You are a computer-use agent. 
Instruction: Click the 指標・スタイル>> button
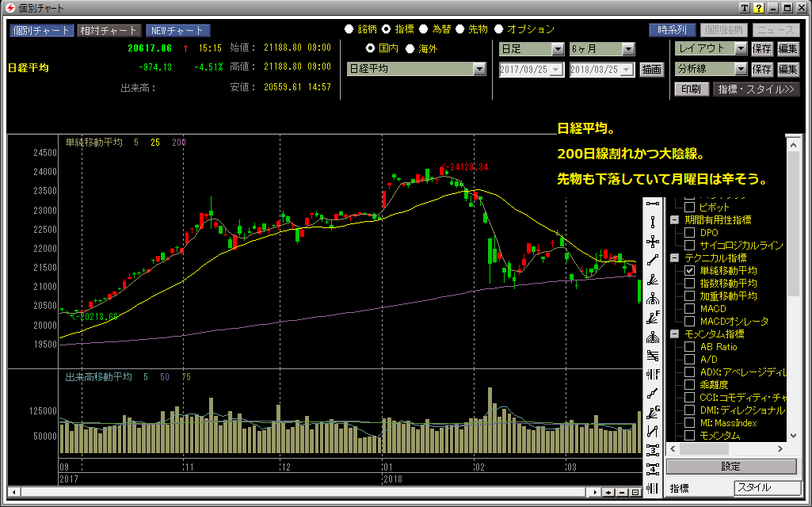756,89
